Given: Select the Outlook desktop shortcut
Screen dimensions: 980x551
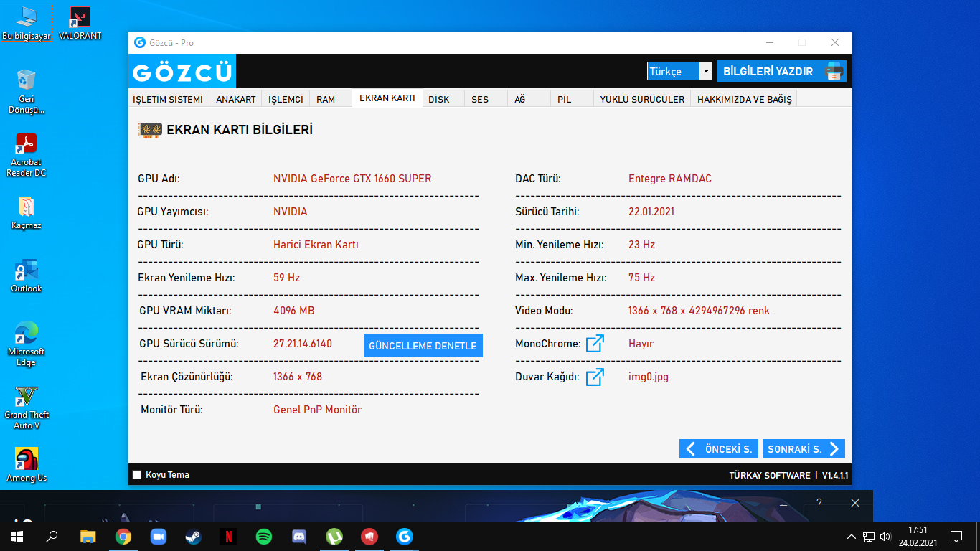Looking at the screenshot, I should coord(27,276).
